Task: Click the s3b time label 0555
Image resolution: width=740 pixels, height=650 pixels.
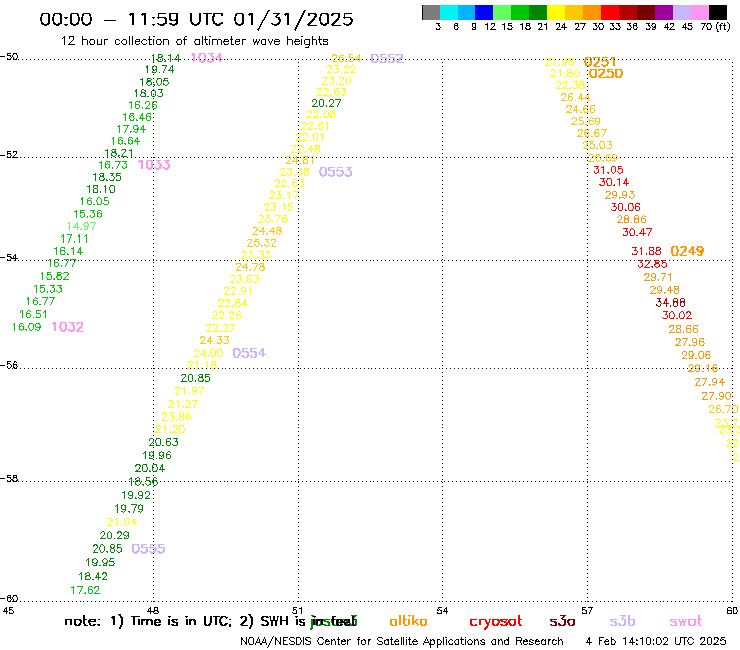Action: 148,549
